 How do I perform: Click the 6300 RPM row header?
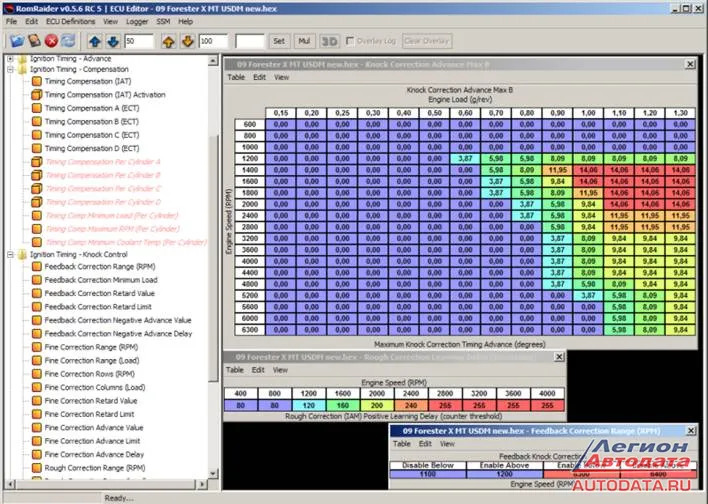click(250, 330)
